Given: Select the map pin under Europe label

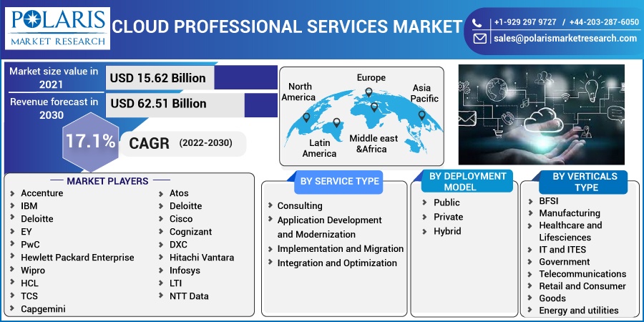Looking at the screenshot, I should click(x=369, y=92).
